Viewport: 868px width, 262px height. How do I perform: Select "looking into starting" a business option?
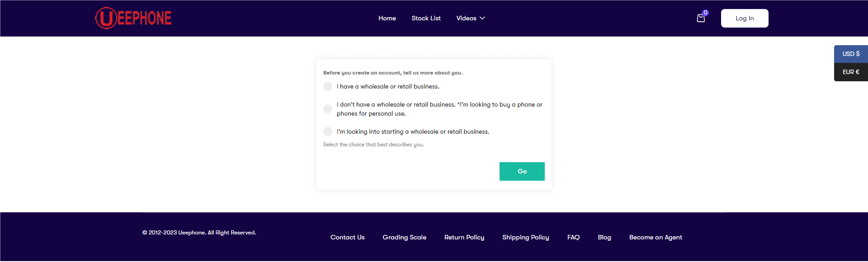click(328, 131)
